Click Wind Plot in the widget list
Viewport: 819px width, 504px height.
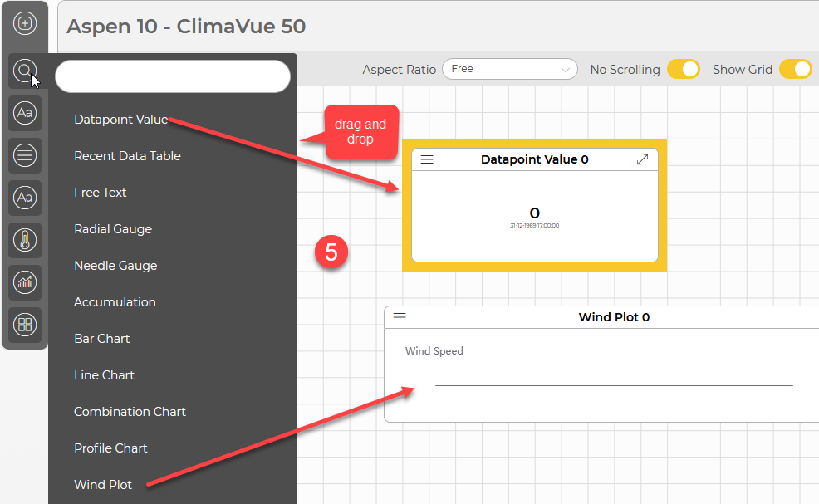(103, 485)
